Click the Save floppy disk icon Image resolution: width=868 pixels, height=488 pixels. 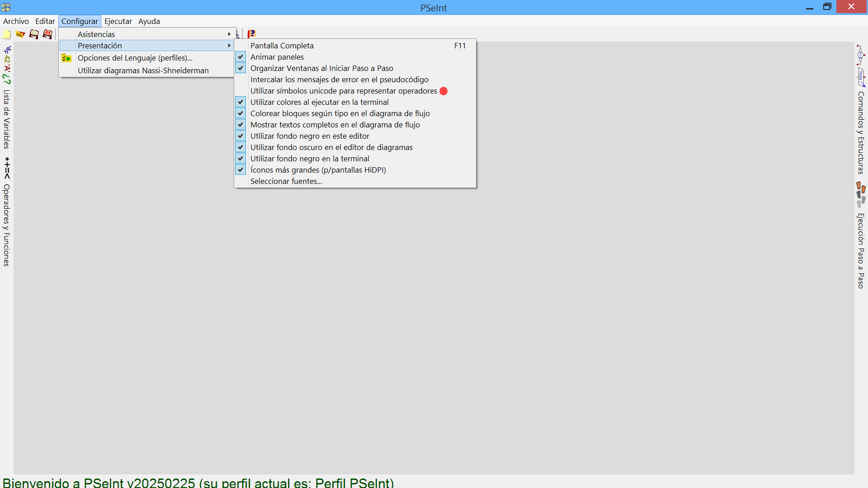click(34, 34)
